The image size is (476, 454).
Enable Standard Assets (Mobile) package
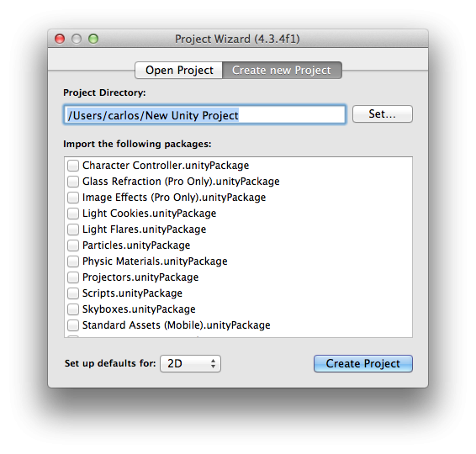73,325
